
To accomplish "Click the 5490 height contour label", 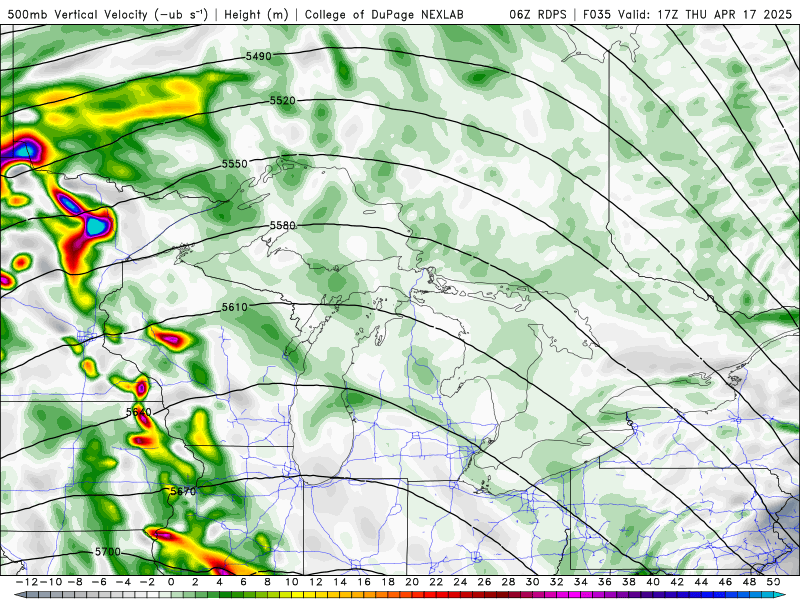I will click(x=259, y=56).
